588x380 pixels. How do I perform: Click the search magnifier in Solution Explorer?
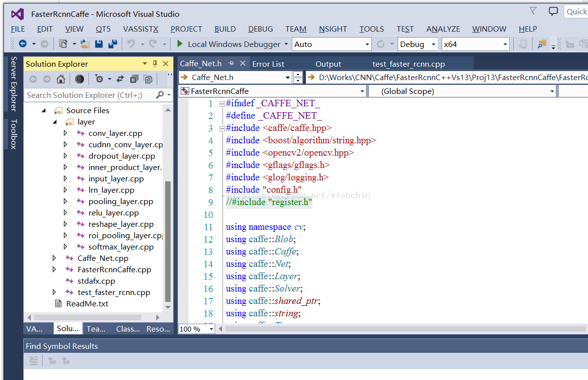click(x=160, y=95)
